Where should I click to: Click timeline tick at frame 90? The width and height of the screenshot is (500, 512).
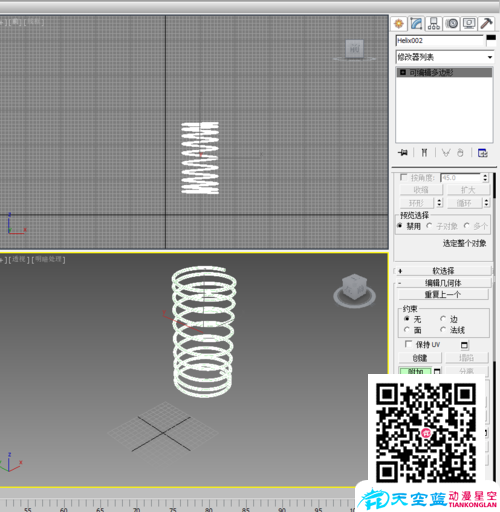click(282, 503)
